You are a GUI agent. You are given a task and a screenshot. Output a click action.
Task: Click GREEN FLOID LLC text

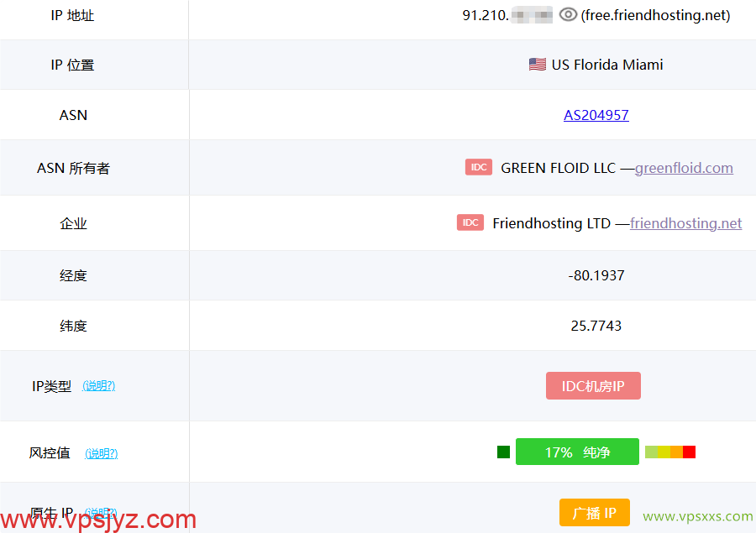pos(559,168)
